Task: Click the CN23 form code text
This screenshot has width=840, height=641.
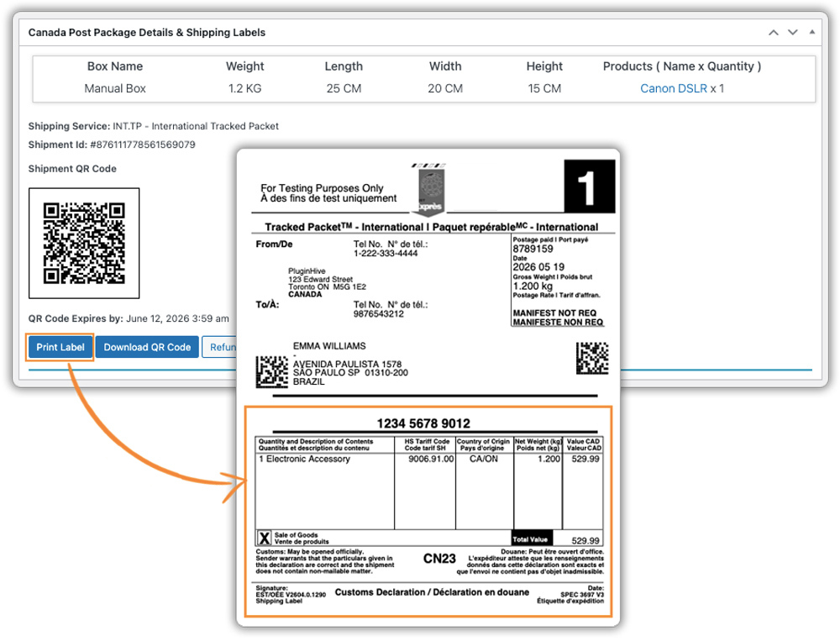Action: [439, 559]
